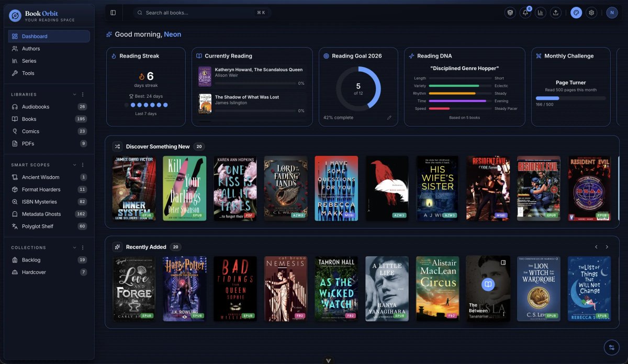Click the shuffle icon beside Discover Something New
This screenshot has height=364, width=628.
coord(117,147)
